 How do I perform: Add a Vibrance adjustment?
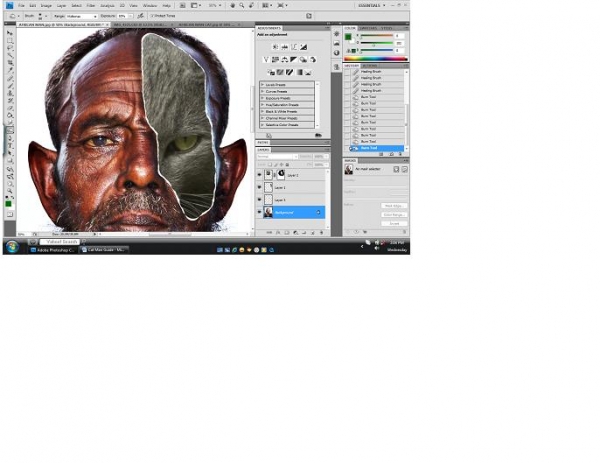(266, 60)
